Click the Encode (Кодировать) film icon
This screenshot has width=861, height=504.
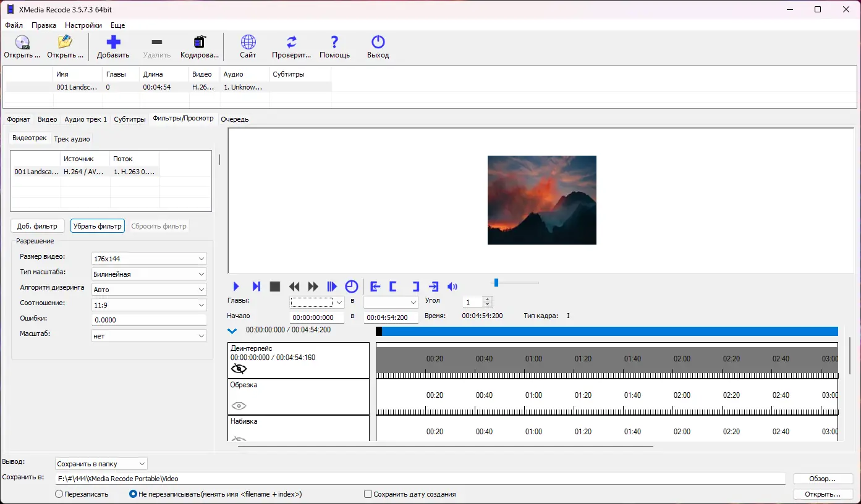pyautogui.click(x=200, y=43)
